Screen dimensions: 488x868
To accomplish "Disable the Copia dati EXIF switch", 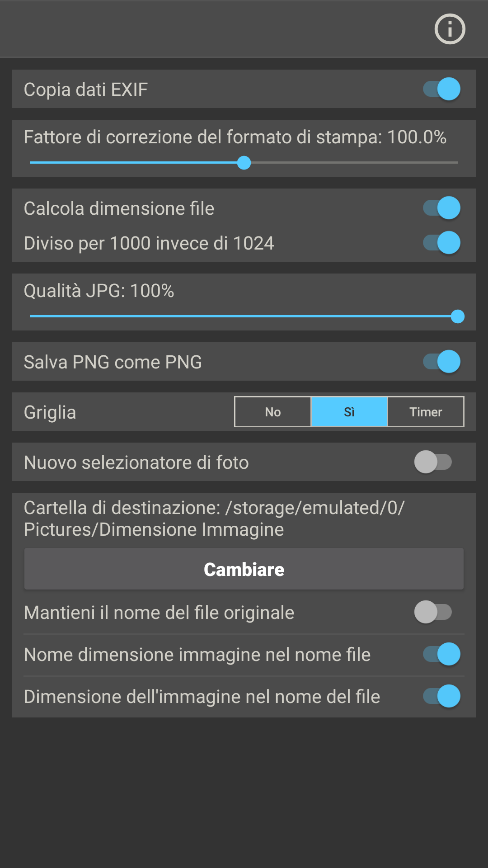I will [x=441, y=89].
